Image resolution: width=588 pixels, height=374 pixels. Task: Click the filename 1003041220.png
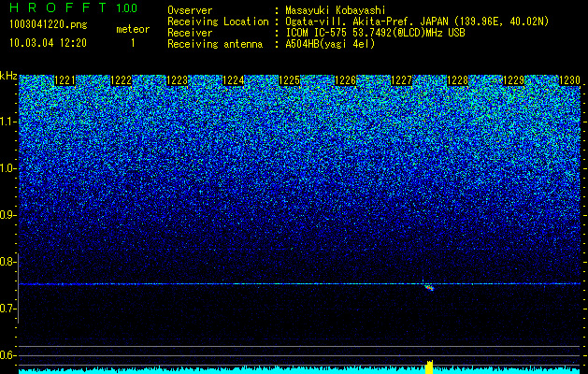tap(49, 25)
